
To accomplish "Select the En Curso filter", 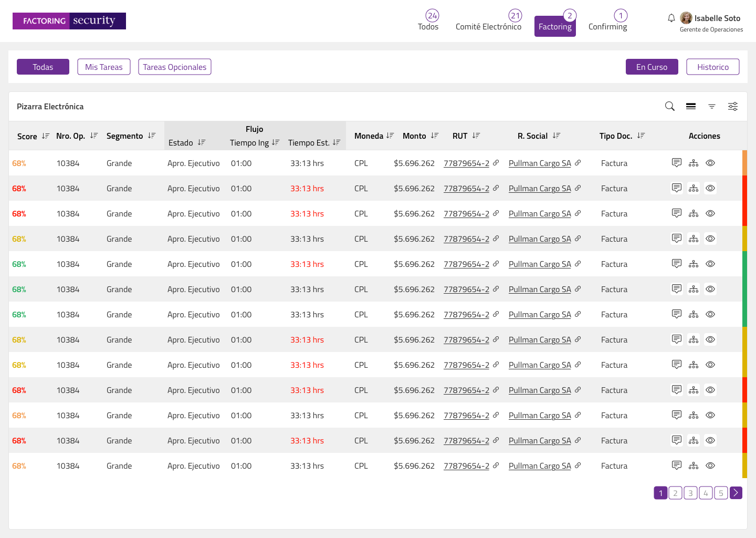I will [652, 67].
